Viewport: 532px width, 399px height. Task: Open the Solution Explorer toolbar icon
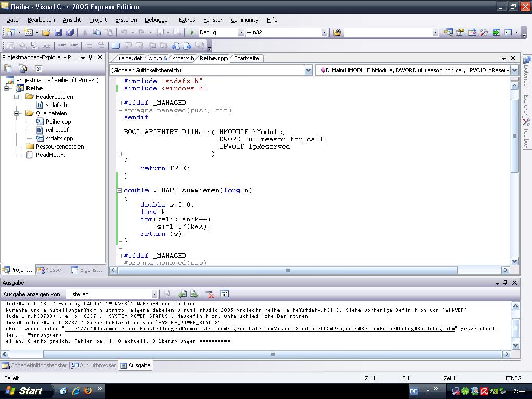(448, 32)
